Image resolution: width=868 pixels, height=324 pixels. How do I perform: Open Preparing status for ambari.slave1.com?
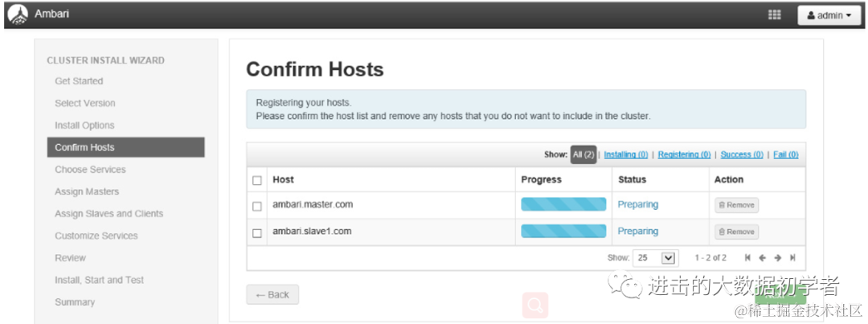[637, 231]
